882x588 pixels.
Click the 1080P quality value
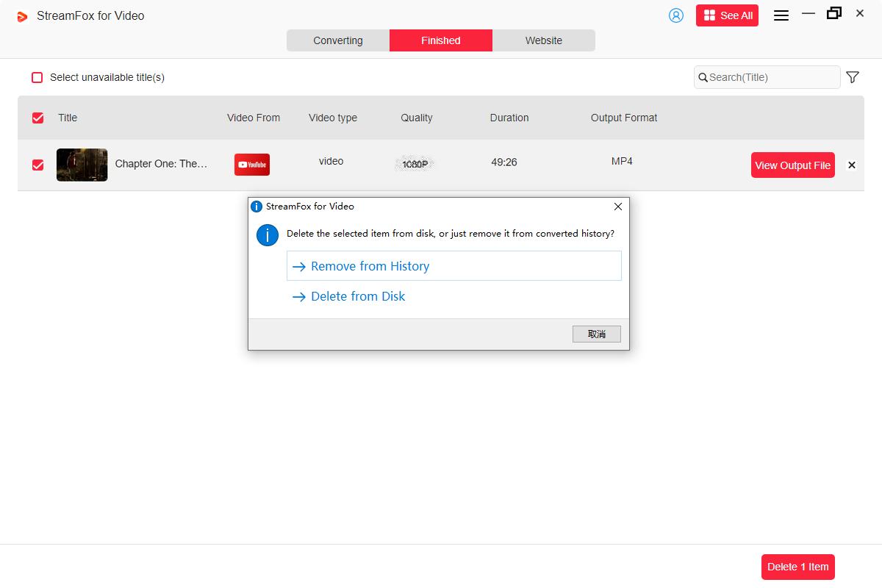[415, 164]
